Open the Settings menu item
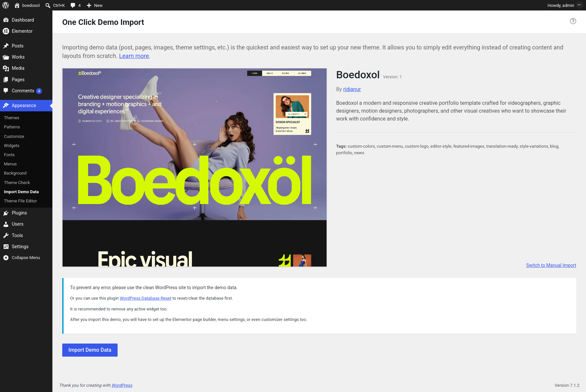Viewport: 586px width, 392px height. click(26, 247)
